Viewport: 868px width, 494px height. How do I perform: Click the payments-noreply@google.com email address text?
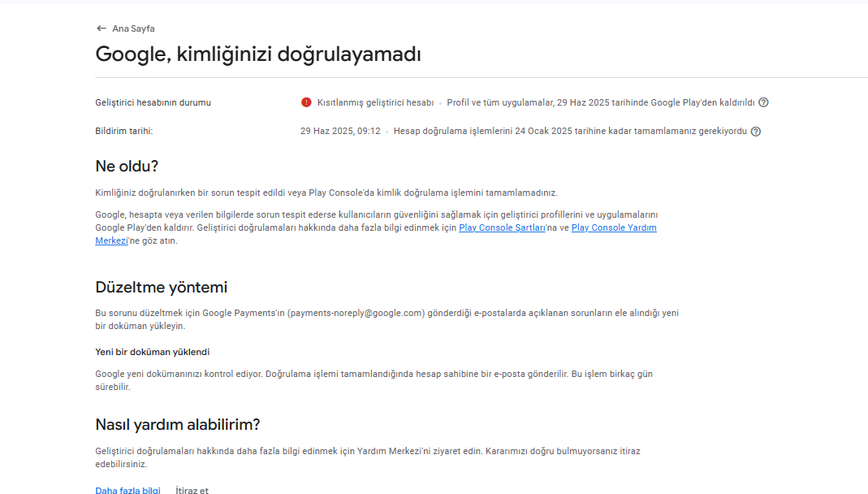point(356,313)
